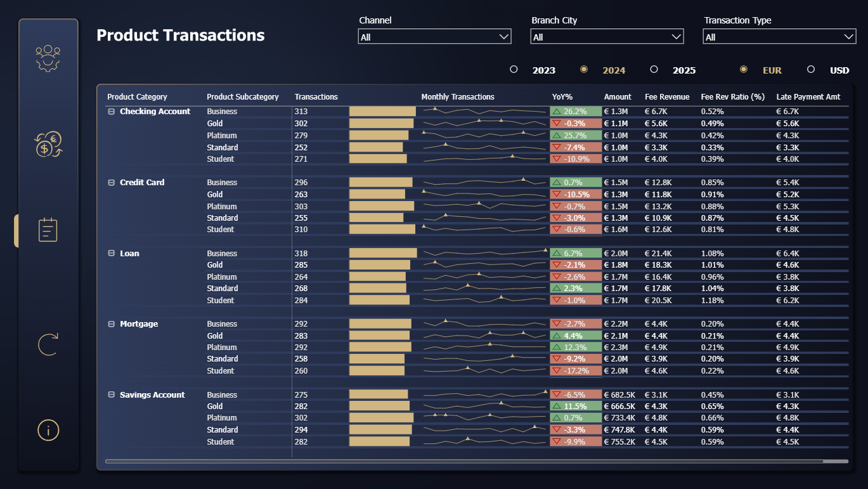
Task: Sort by the Product Subcategory column header
Action: tap(243, 97)
